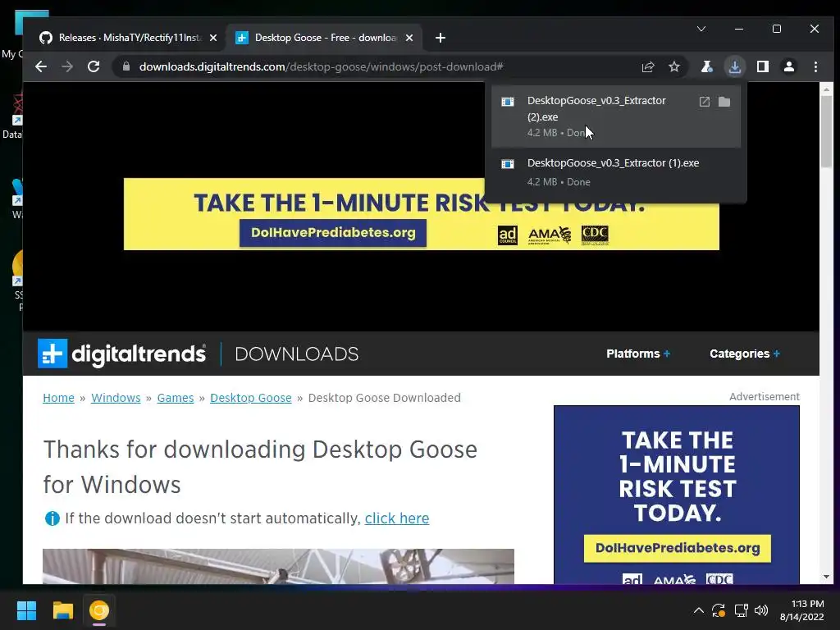Click the browser forward arrow
The image size is (840, 630).
pos(67,66)
